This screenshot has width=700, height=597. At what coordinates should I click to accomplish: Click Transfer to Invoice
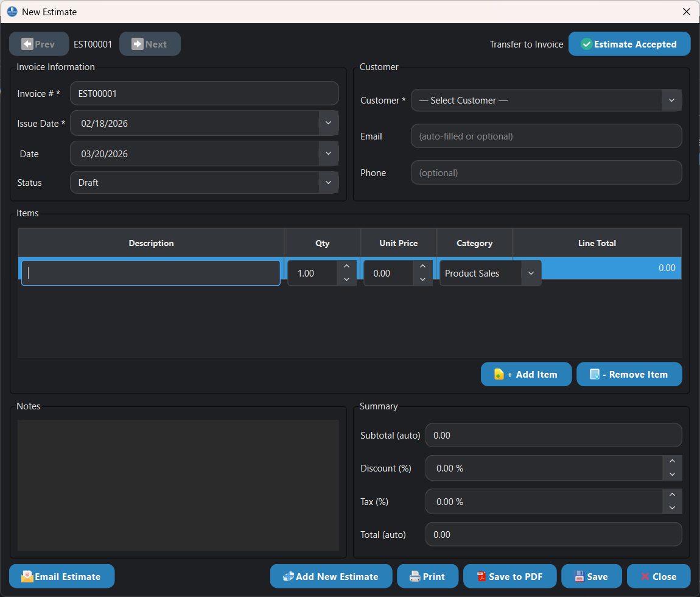(526, 44)
